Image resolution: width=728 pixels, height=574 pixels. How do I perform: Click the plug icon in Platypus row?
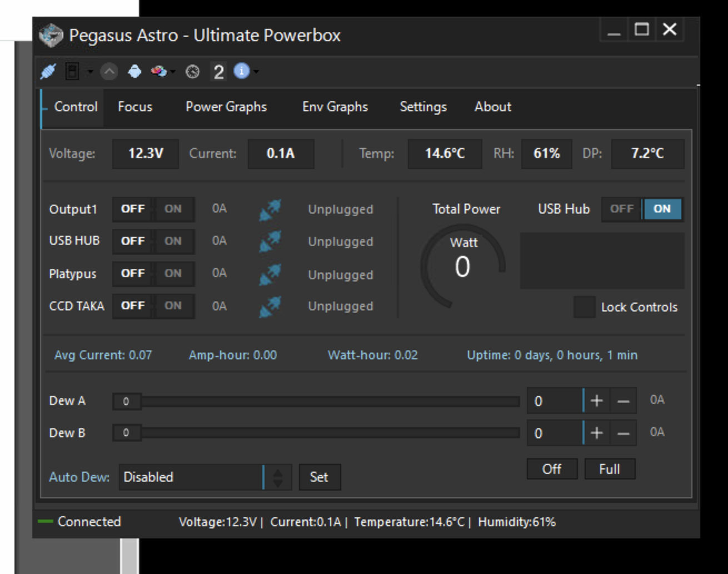pyautogui.click(x=270, y=274)
